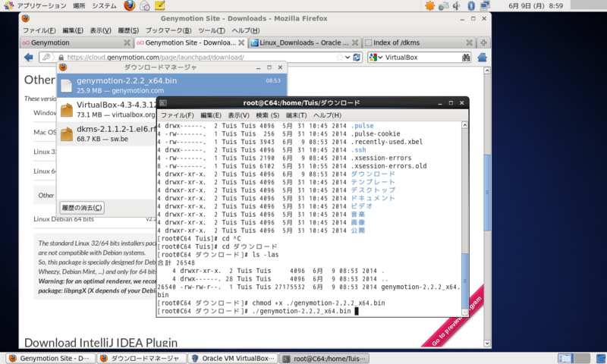Click the Firefox page scrollbar up arrow
607x364 pixels.
[x=487, y=71]
